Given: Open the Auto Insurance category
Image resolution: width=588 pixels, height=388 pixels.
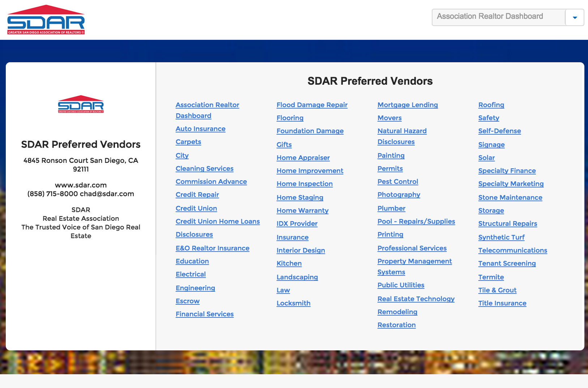Looking at the screenshot, I should click(200, 129).
